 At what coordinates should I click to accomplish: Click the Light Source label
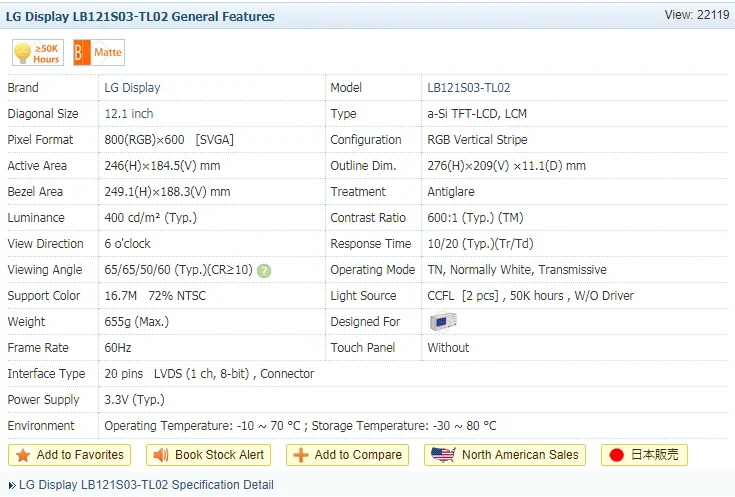pos(363,296)
